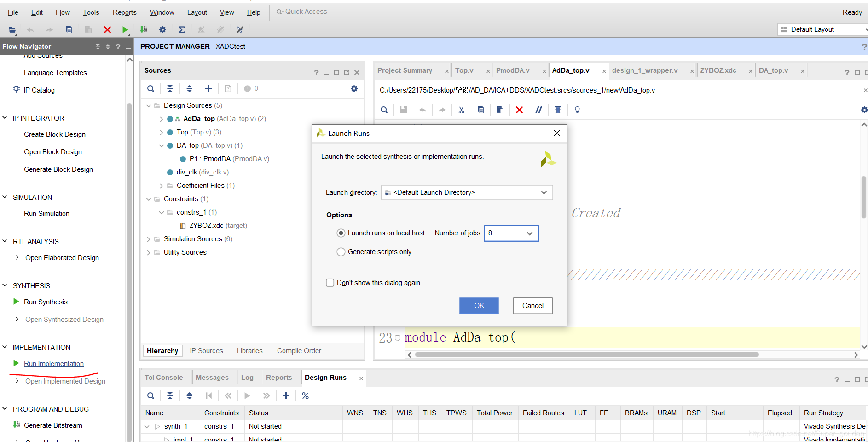
Task: Click Generate Bitstream in Flow Navigator
Action: click(x=53, y=425)
